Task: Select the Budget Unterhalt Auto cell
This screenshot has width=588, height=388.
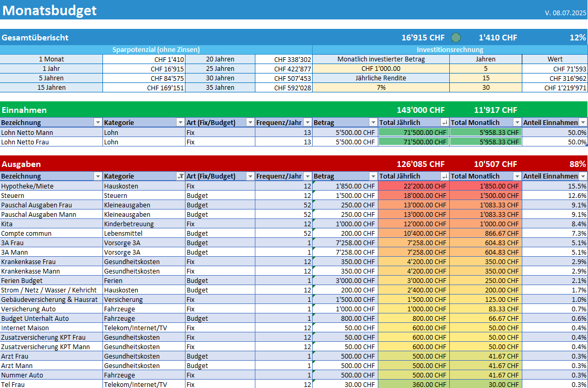Action: coord(51,318)
